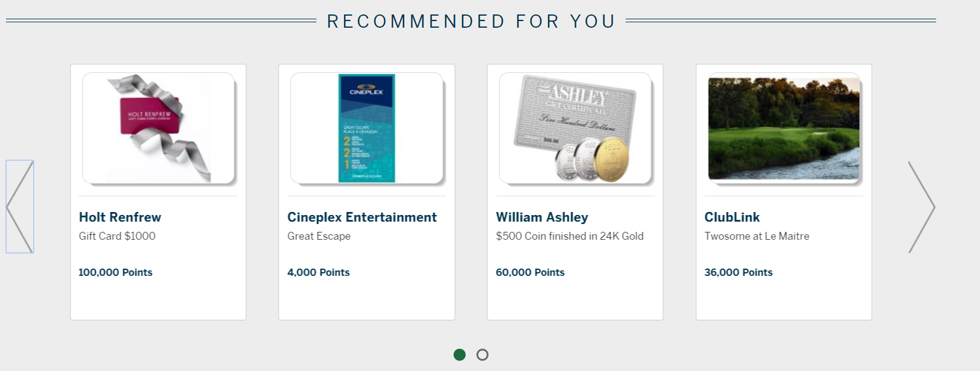Click the ClubLink title
This screenshot has width=980, height=371.
(732, 217)
